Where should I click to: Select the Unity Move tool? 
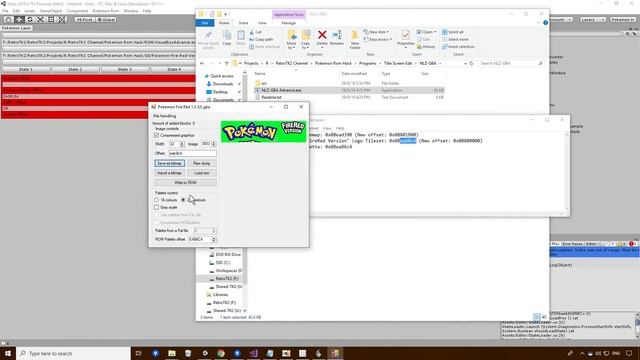[19, 20]
